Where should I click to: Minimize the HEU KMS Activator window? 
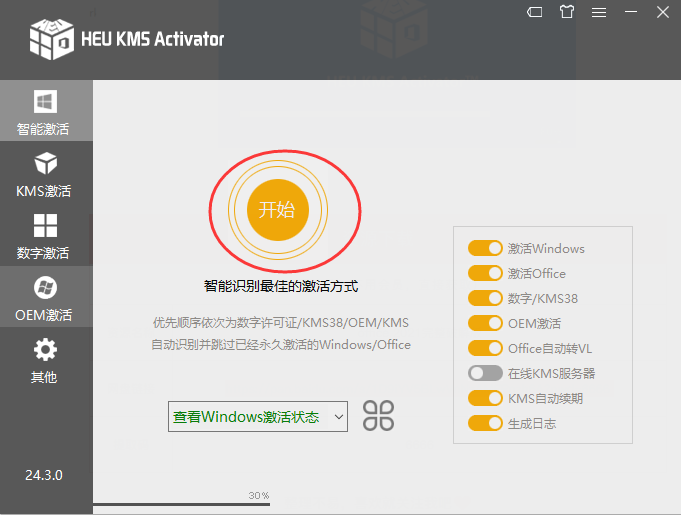631,12
